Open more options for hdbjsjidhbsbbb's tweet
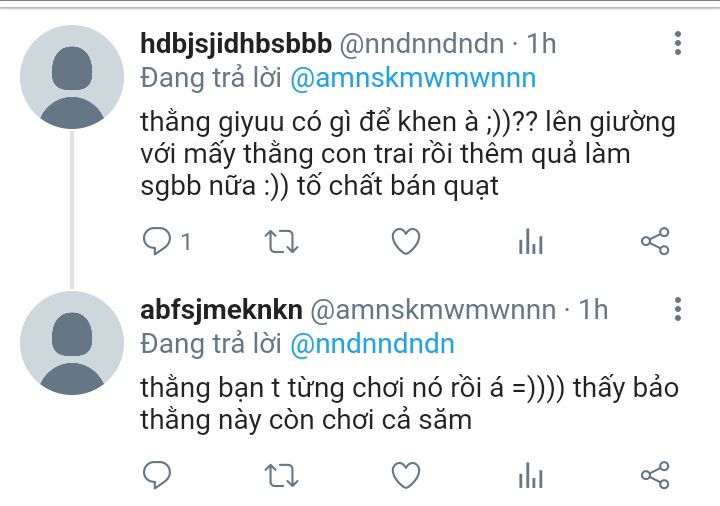Screen dimensions: 720x506 678,44
